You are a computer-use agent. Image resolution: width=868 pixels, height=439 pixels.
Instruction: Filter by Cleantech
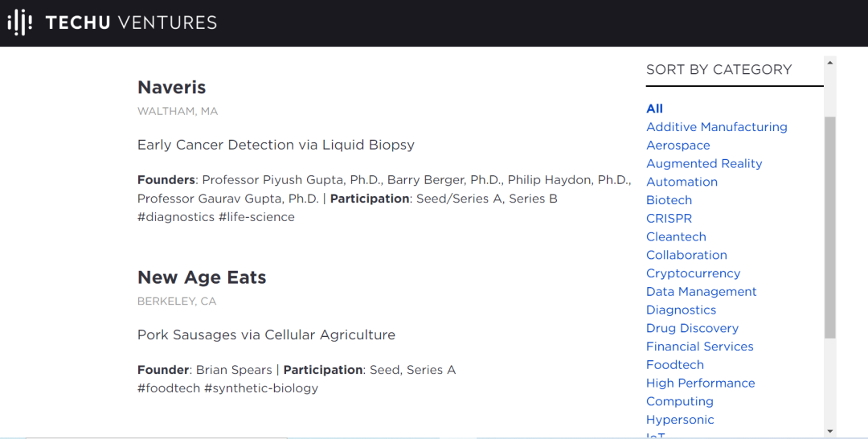click(677, 236)
